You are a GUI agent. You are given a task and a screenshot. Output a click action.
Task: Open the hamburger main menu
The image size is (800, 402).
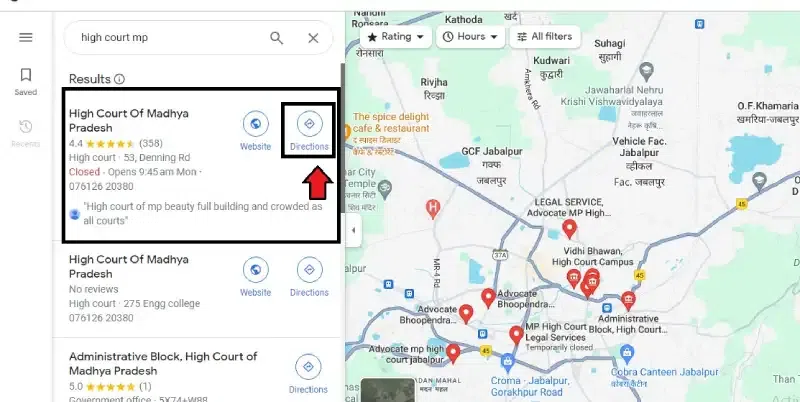pyautogui.click(x=26, y=37)
